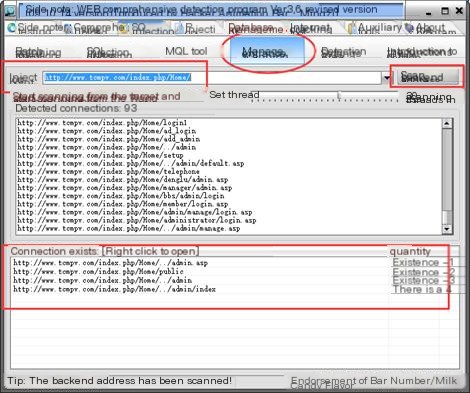Viewport: 470px width, 393px height.
Task: Click the status tip about backend address
Action: point(119,380)
